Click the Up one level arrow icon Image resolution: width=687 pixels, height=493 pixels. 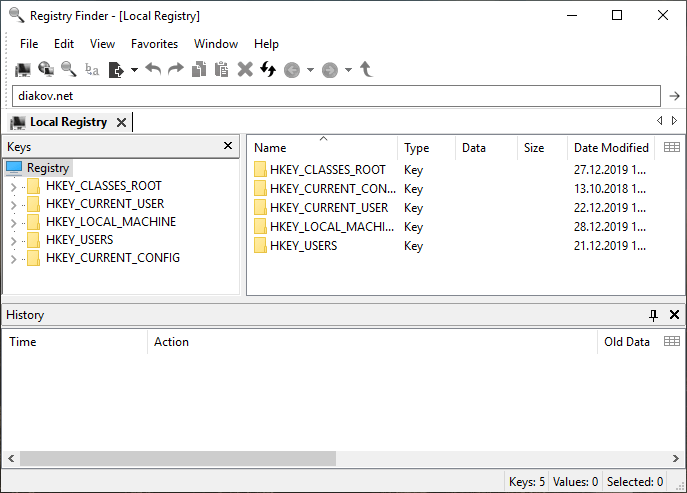click(366, 70)
